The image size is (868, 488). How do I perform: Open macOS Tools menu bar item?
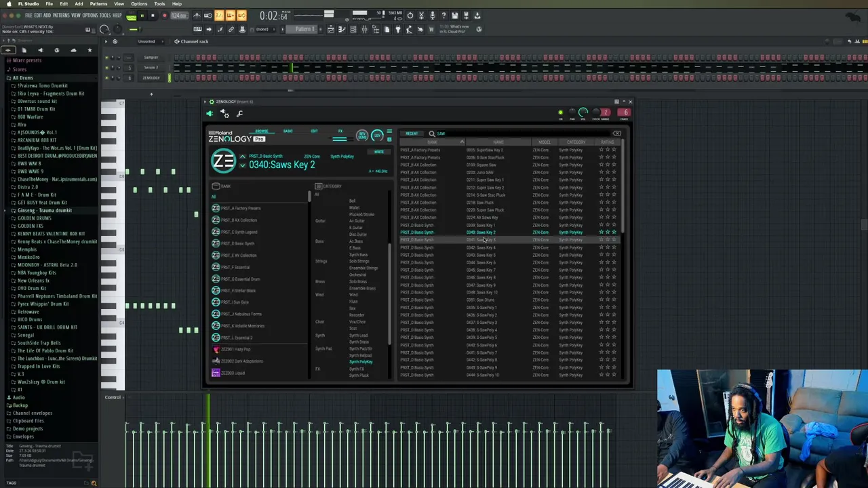159,4
